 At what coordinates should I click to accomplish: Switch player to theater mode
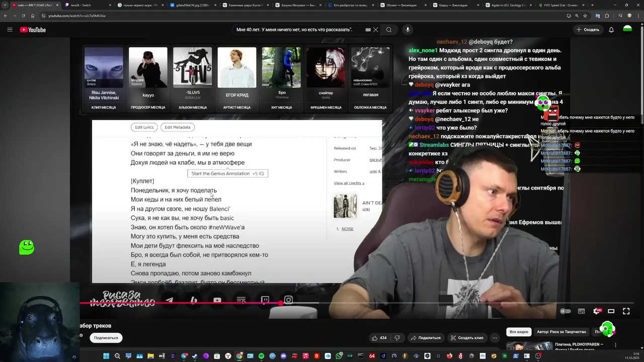[x=611, y=311]
